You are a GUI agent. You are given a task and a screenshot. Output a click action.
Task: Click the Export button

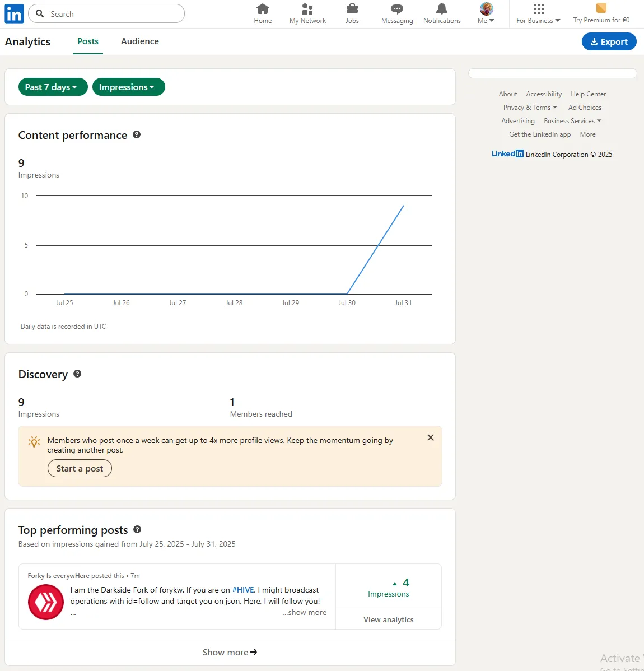609,42
